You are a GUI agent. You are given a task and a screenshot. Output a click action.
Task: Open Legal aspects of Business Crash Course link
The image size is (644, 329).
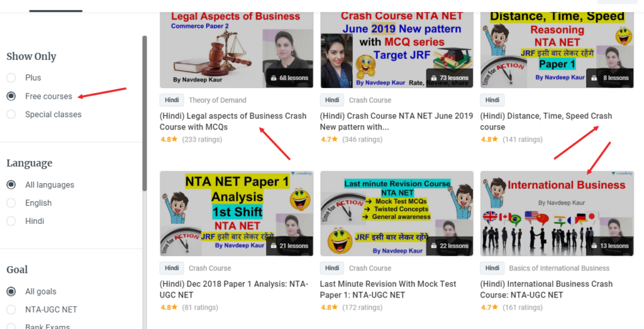(x=233, y=121)
